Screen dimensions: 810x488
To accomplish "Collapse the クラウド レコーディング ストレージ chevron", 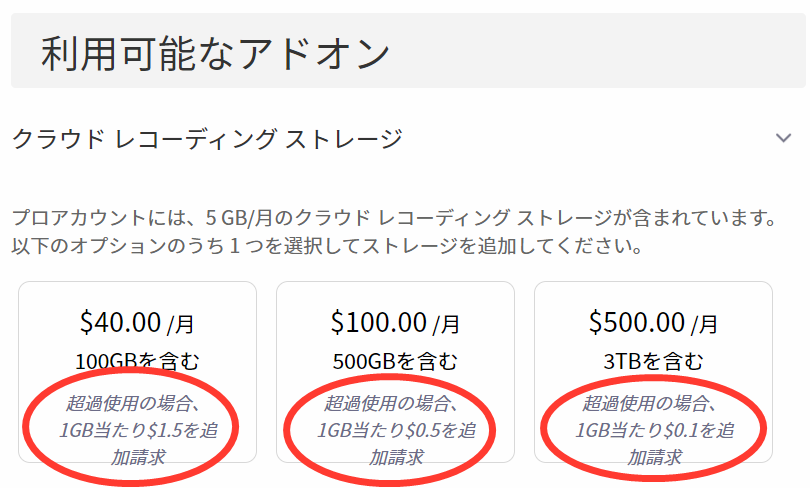I will tap(783, 137).
